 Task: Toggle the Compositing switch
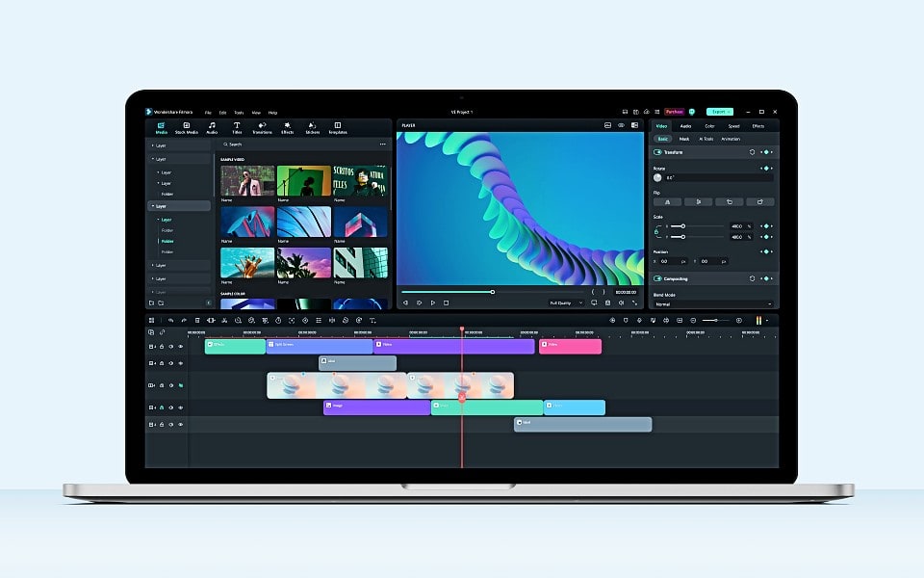click(x=658, y=279)
